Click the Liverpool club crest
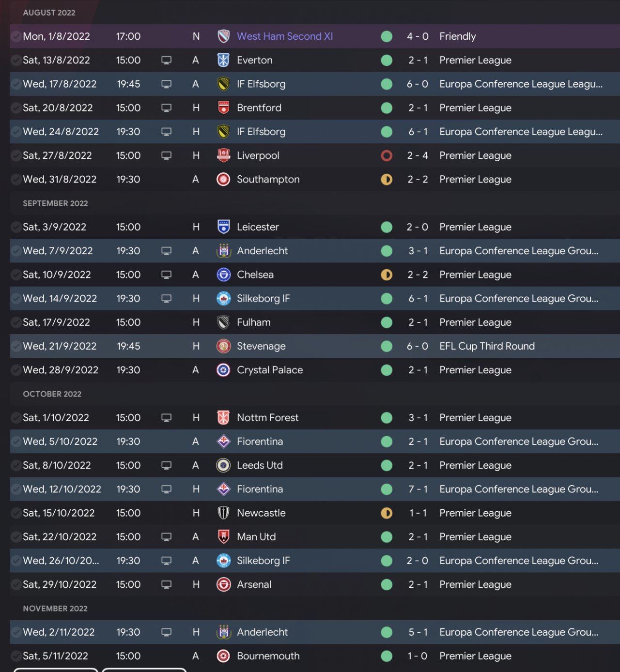 point(223,155)
